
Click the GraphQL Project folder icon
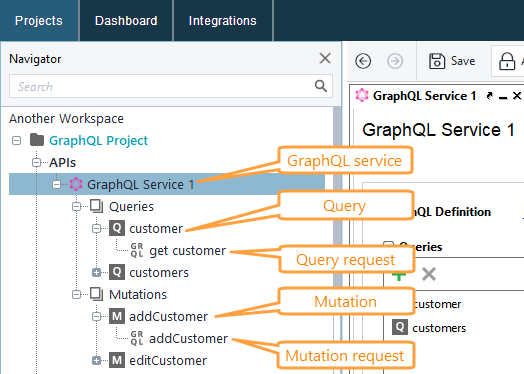[37, 140]
